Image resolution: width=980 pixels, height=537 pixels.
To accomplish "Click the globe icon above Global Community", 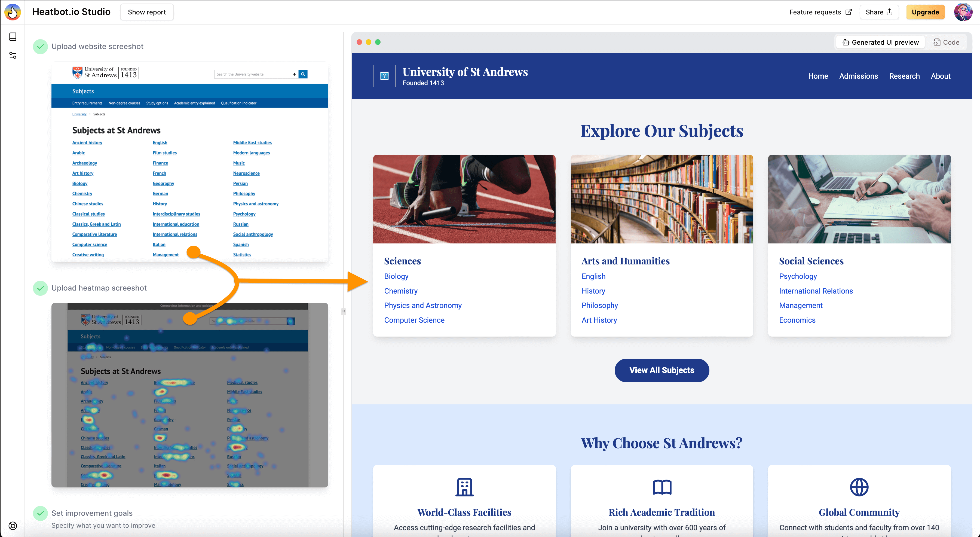I will coord(859,487).
